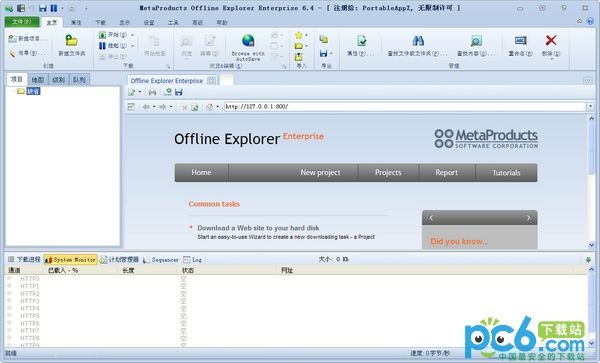Click the URL address input field
This screenshot has height=363, width=600.
tap(405, 107)
